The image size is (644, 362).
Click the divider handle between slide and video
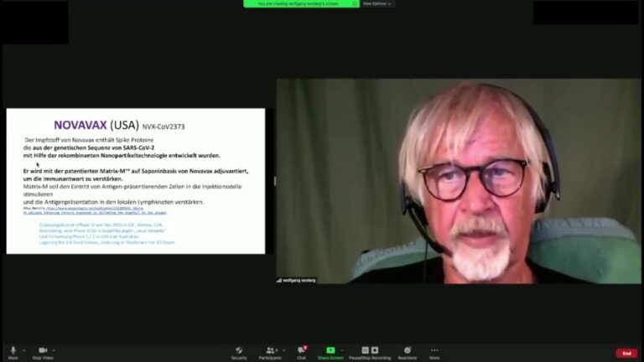coord(275,181)
